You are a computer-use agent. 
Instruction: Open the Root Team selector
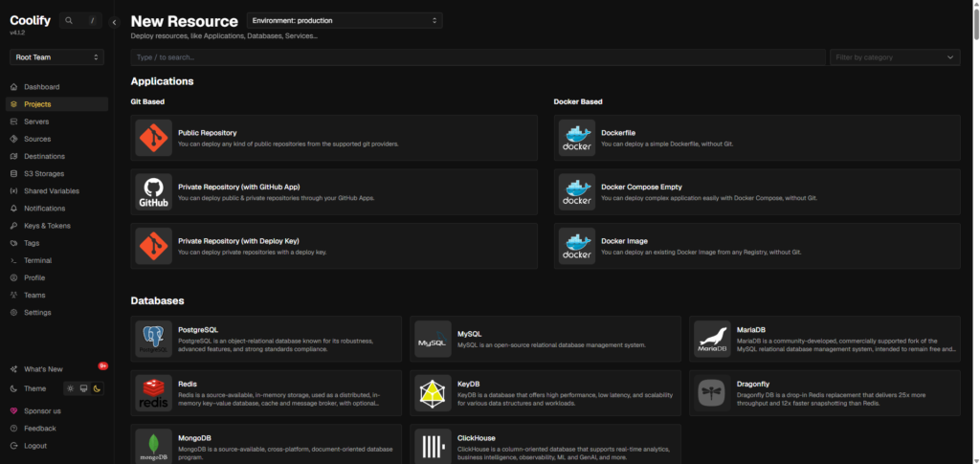click(56, 57)
